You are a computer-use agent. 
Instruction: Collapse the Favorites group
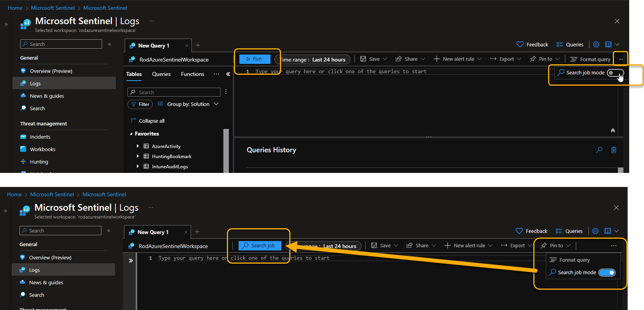click(x=131, y=134)
